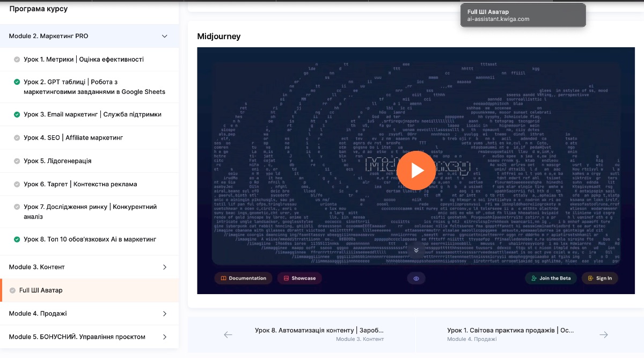Collapse Module 2. Маркетинг PRO chevron
The width and height of the screenshot is (644, 358).
(x=165, y=36)
